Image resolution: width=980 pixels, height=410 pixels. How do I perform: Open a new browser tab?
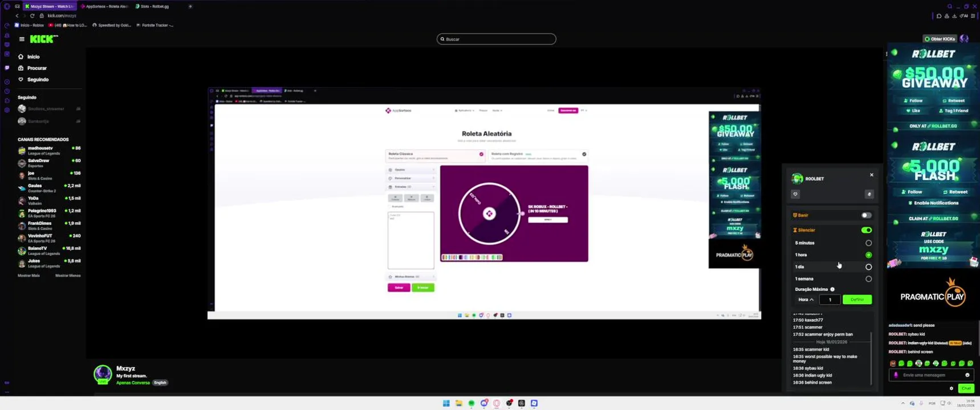point(190,6)
